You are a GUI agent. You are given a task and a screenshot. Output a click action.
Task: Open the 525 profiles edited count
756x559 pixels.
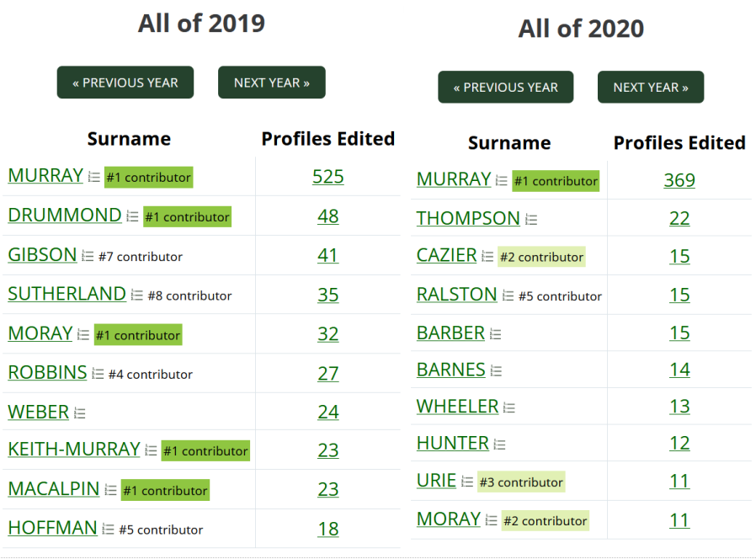pyautogui.click(x=327, y=177)
